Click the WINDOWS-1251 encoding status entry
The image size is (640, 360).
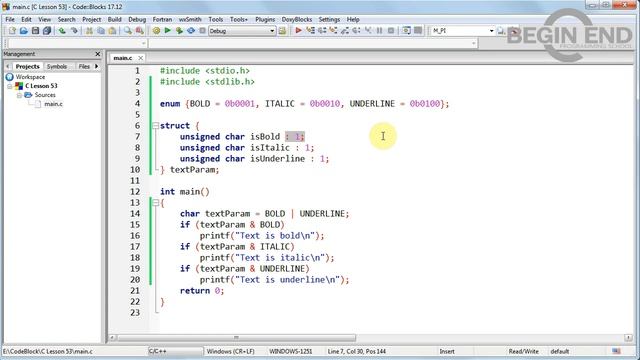click(290, 351)
